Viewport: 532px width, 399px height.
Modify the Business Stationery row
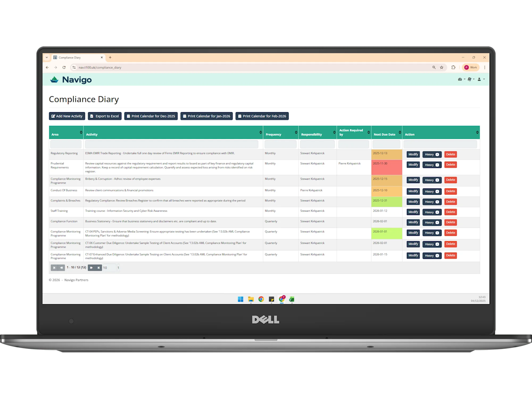pyautogui.click(x=413, y=223)
